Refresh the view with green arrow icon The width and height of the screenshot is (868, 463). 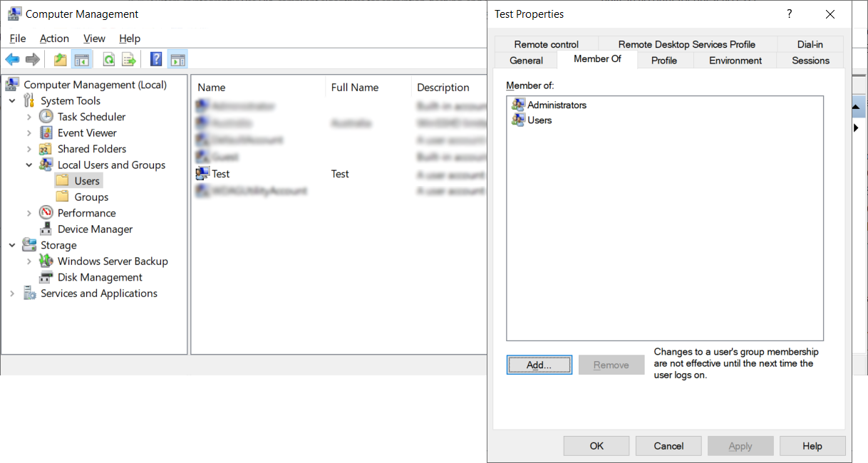[x=109, y=60]
